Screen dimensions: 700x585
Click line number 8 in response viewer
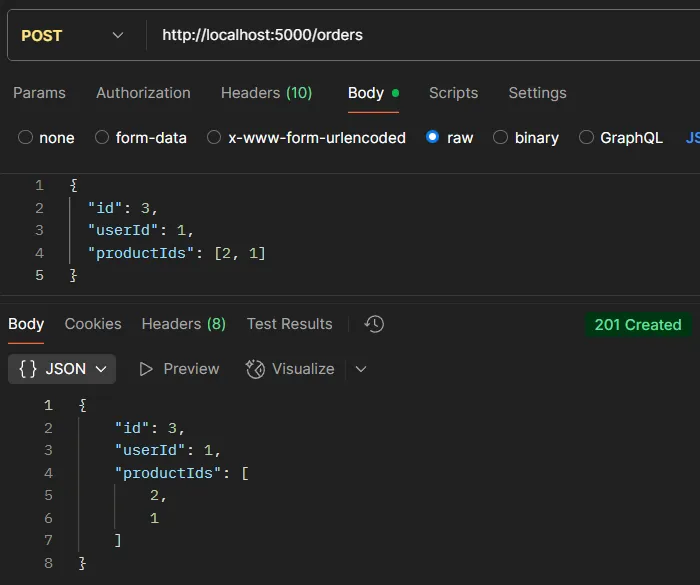pos(48,564)
